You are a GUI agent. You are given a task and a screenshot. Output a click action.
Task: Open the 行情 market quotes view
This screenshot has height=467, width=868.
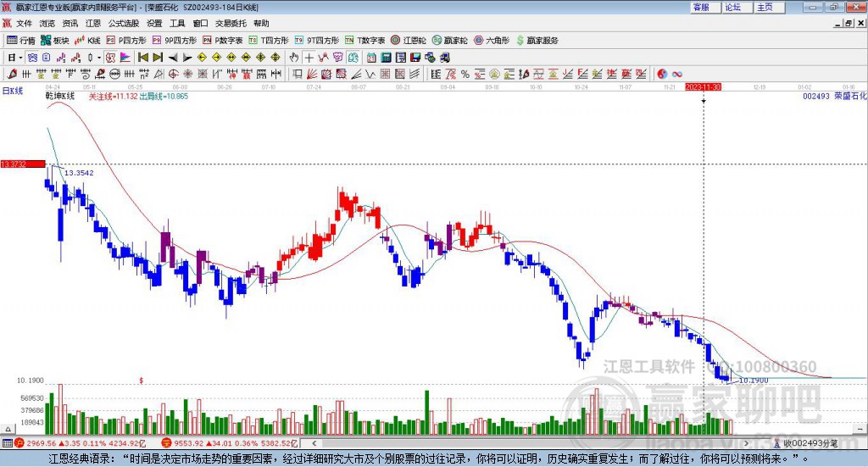tap(21, 41)
